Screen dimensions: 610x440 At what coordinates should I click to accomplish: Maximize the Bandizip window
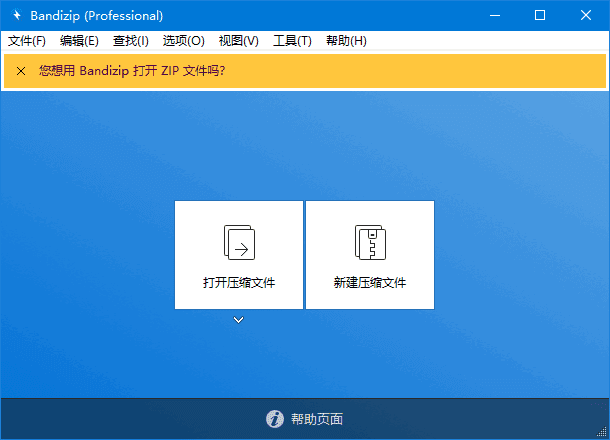click(x=540, y=15)
